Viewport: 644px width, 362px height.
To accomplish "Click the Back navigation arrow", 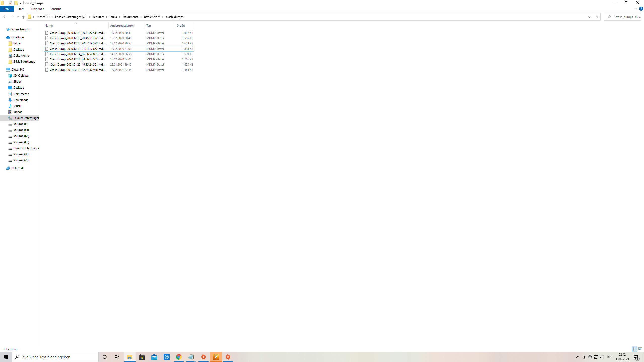I will 5,17.
